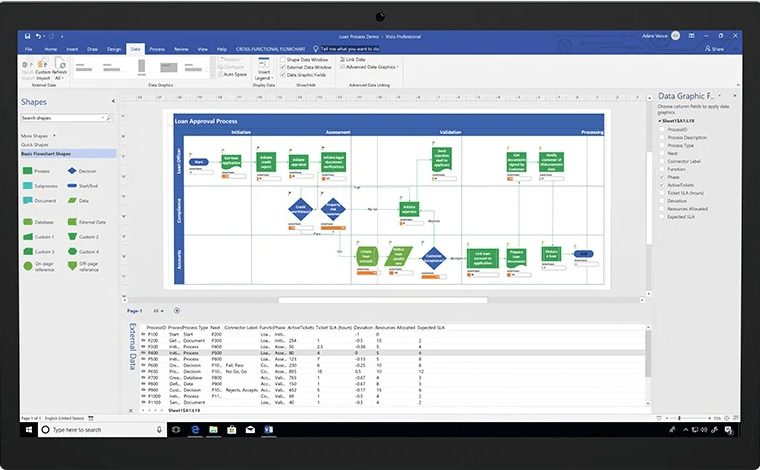
Task: Check the Ticket SLA (hours) field checkbox
Action: pyautogui.click(x=662, y=193)
